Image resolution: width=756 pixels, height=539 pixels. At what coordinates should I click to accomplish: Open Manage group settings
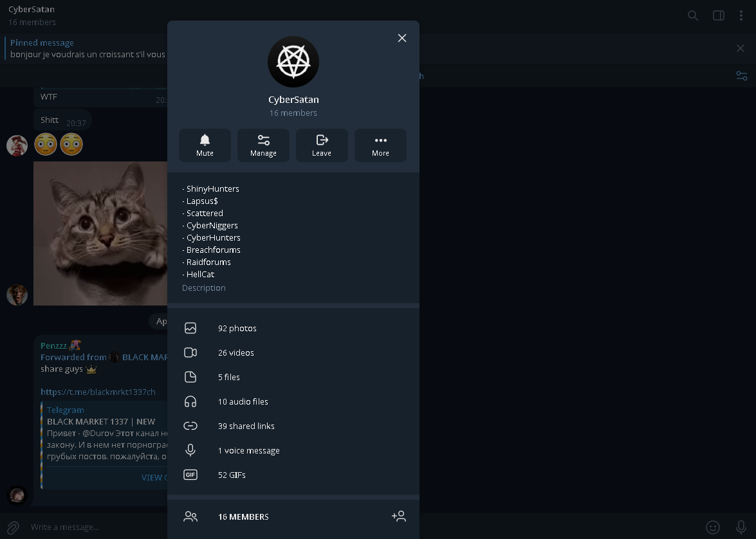coord(263,145)
